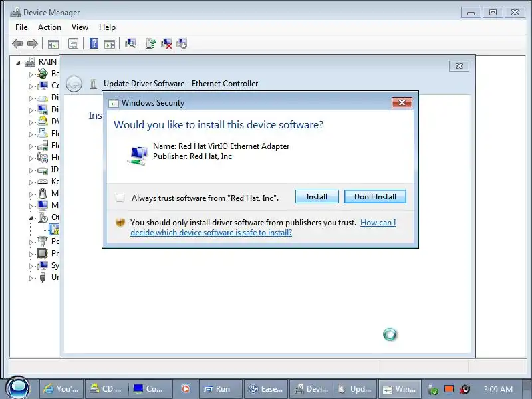Select the RAIN computer root node icon

tap(30, 62)
